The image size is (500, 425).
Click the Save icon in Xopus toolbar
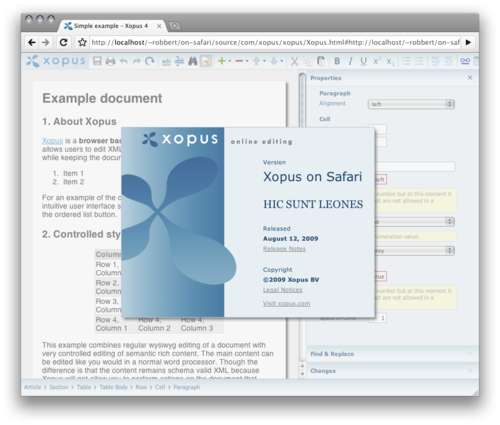pos(97,61)
